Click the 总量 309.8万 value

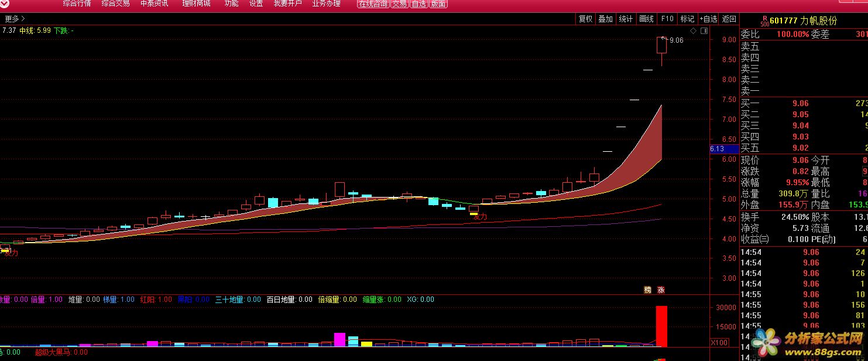[794, 193]
